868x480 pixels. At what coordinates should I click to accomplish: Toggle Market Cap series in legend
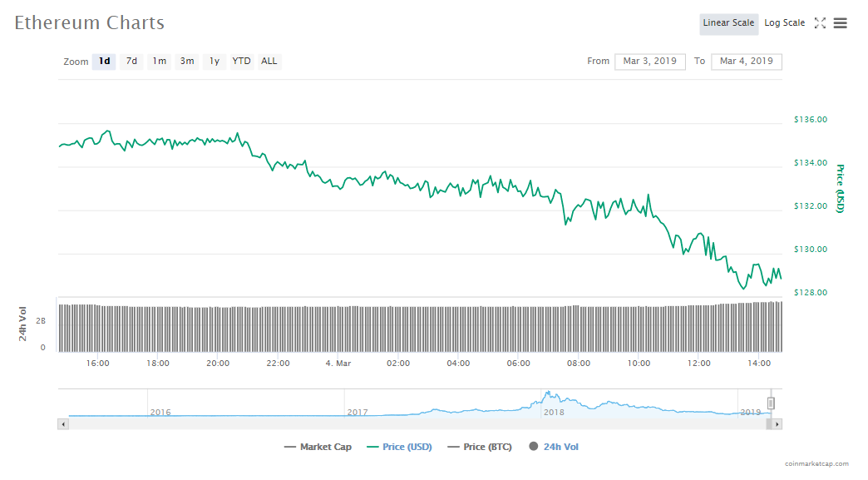[x=318, y=447]
